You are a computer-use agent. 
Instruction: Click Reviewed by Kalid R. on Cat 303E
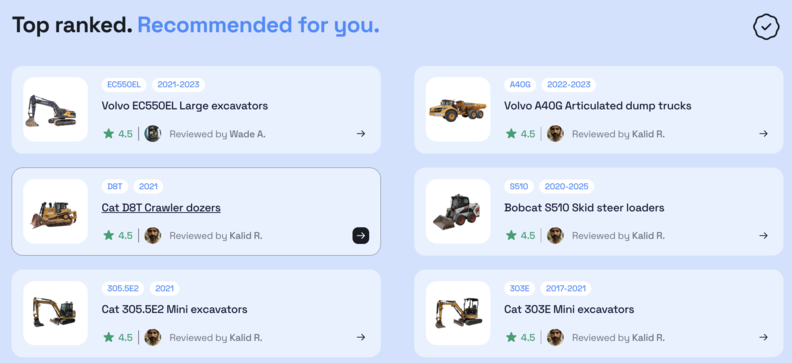[x=618, y=337]
